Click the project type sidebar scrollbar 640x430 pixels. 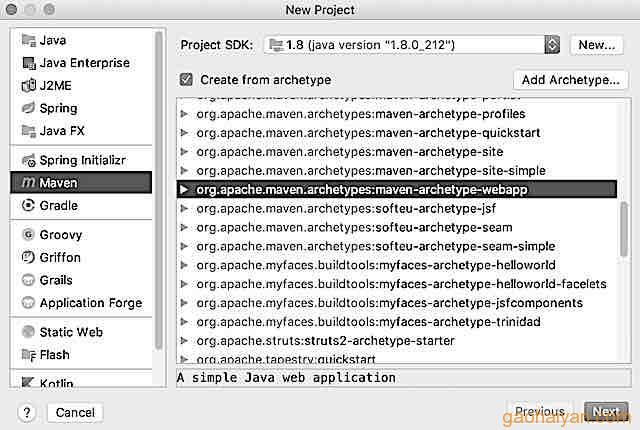click(x=158, y=191)
